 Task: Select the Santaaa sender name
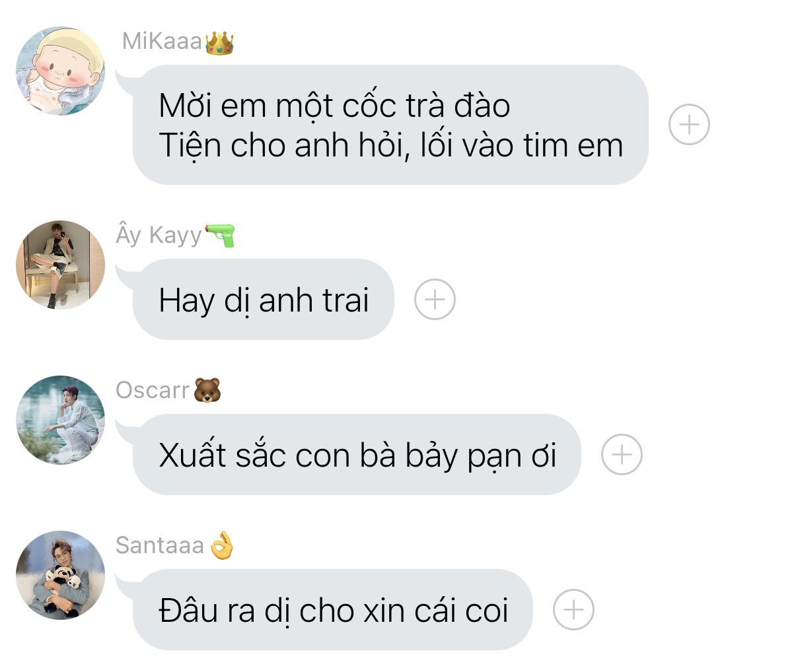click(x=160, y=545)
